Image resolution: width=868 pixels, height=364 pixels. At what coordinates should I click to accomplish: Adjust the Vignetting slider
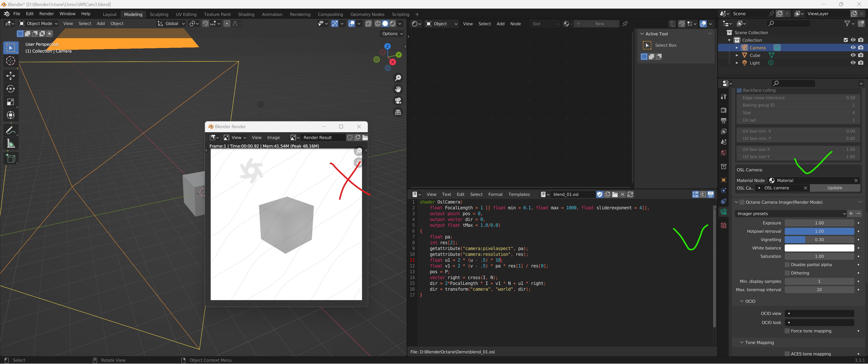tap(819, 240)
